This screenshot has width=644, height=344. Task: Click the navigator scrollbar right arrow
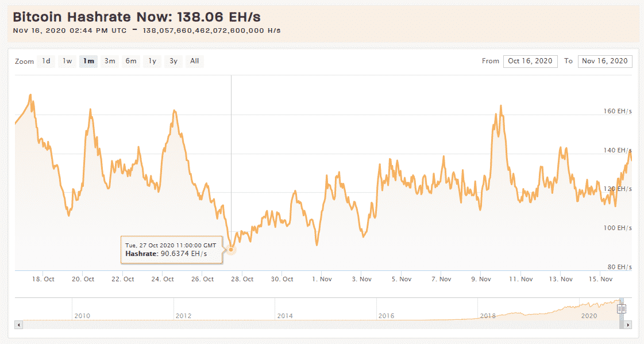[628, 325]
